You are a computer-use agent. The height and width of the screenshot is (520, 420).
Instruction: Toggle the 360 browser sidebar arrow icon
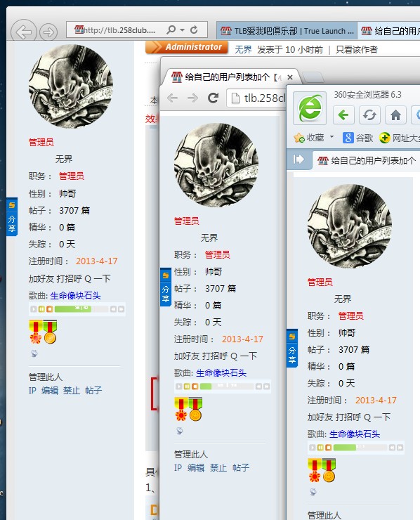click(298, 160)
